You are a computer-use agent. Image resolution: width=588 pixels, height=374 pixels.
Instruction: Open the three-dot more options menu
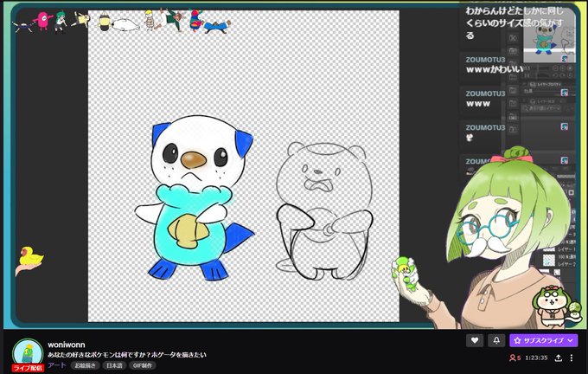click(x=572, y=358)
